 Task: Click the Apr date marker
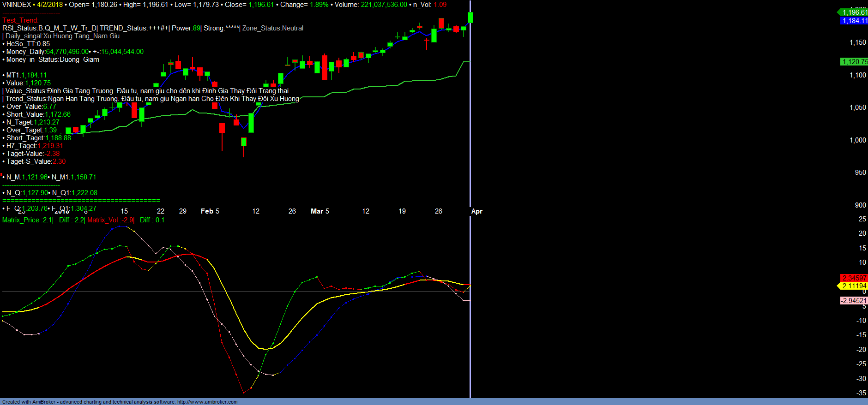click(477, 211)
